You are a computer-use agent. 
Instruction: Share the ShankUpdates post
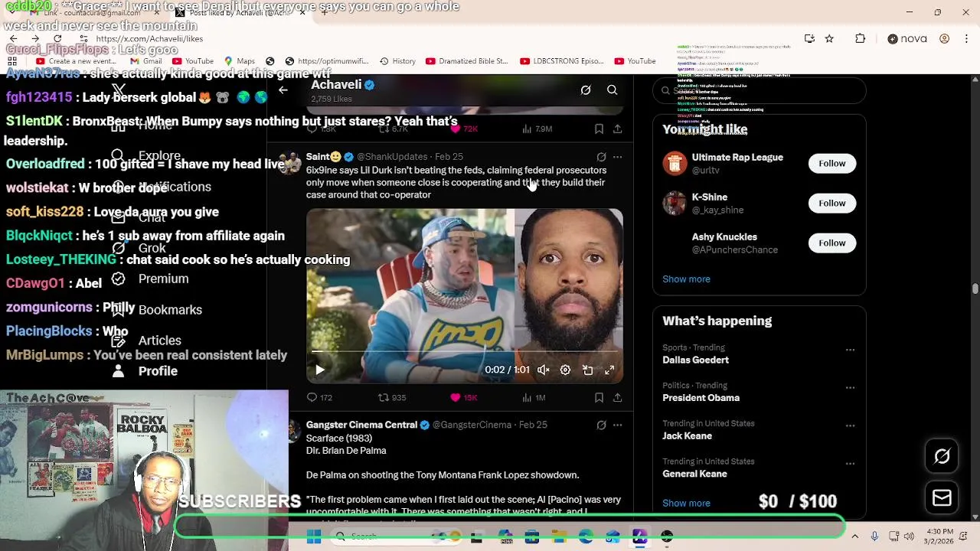(618, 398)
